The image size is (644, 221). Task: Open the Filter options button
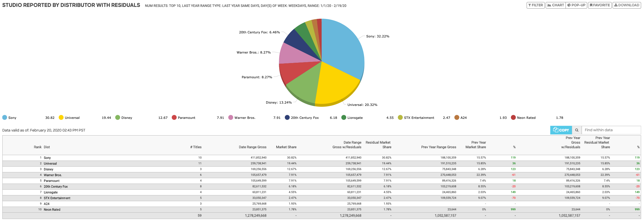click(x=536, y=5)
